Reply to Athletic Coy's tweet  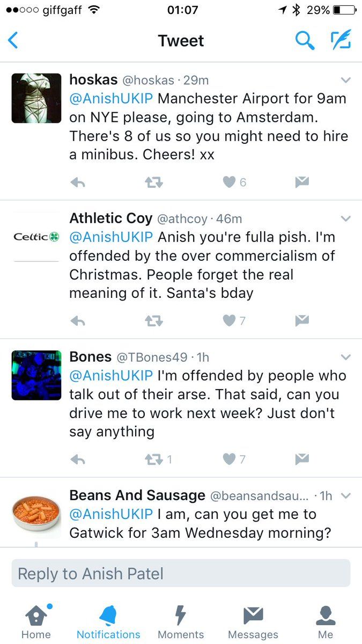coord(78,321)
